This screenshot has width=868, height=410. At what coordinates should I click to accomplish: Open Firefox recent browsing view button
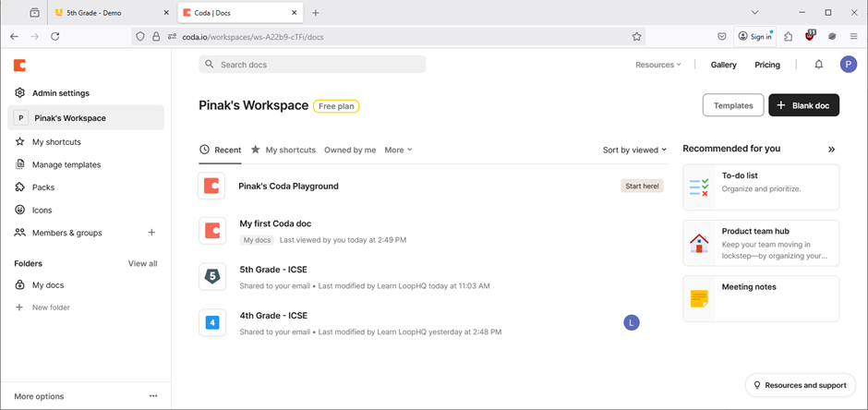(35, 12)
